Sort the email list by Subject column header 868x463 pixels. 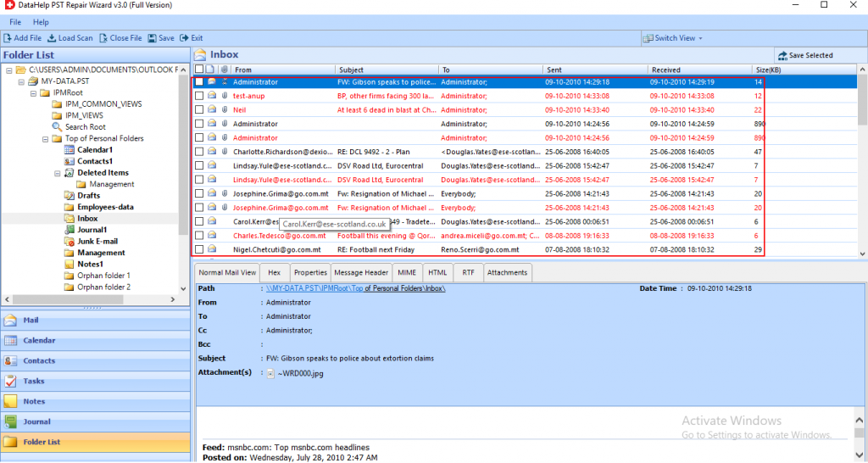click(350, 70)
